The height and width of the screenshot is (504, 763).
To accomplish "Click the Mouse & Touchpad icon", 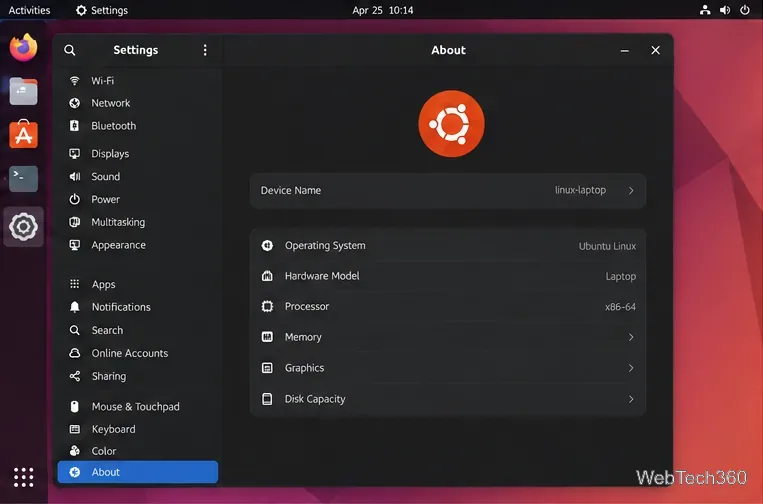I will click(74, 407).
